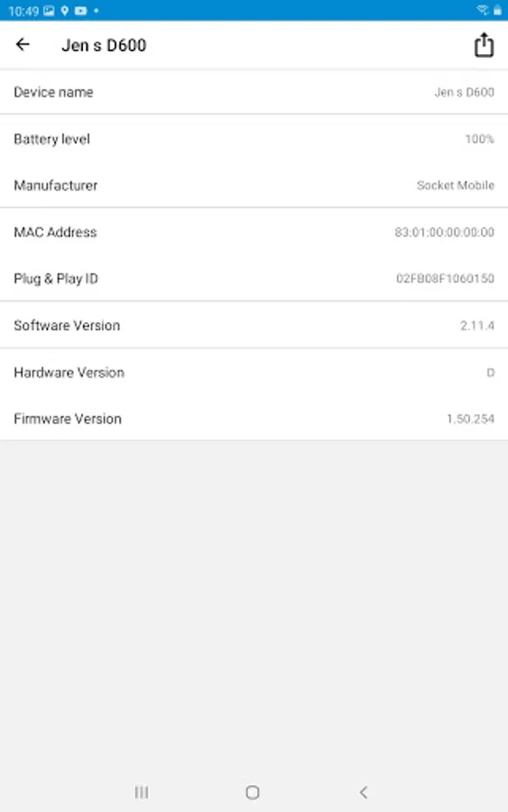Image resolution: width=508 pixels, height=812 pixels.
Task: Tap the Jen s D600 page title
Action: point(104,45)
